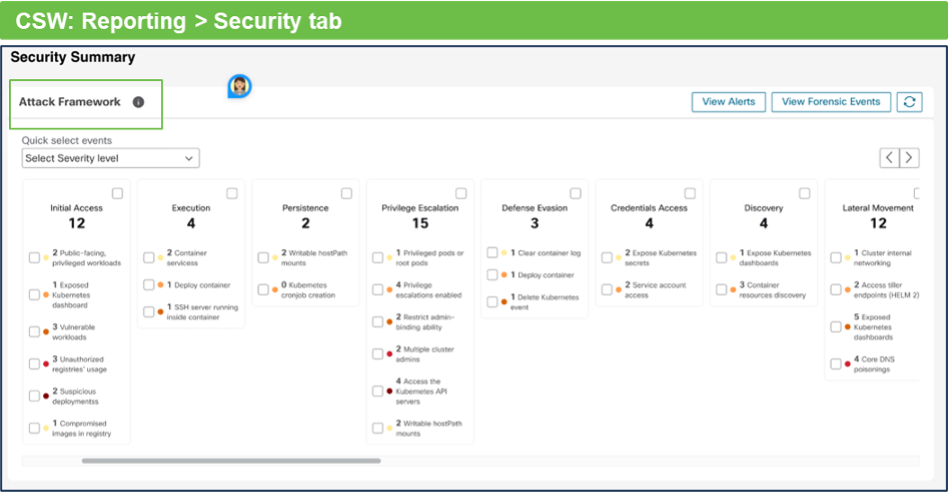This screenshot has width=949, height=493.
Task: Check the Initial Access column checkbox
Action: (118, 193)
